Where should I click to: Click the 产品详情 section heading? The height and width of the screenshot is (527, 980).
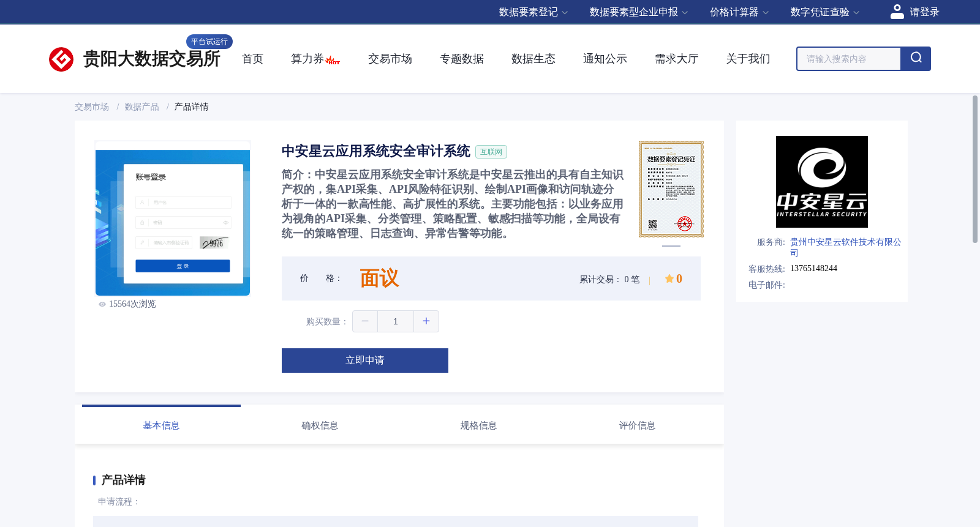[x=124, y=480]
